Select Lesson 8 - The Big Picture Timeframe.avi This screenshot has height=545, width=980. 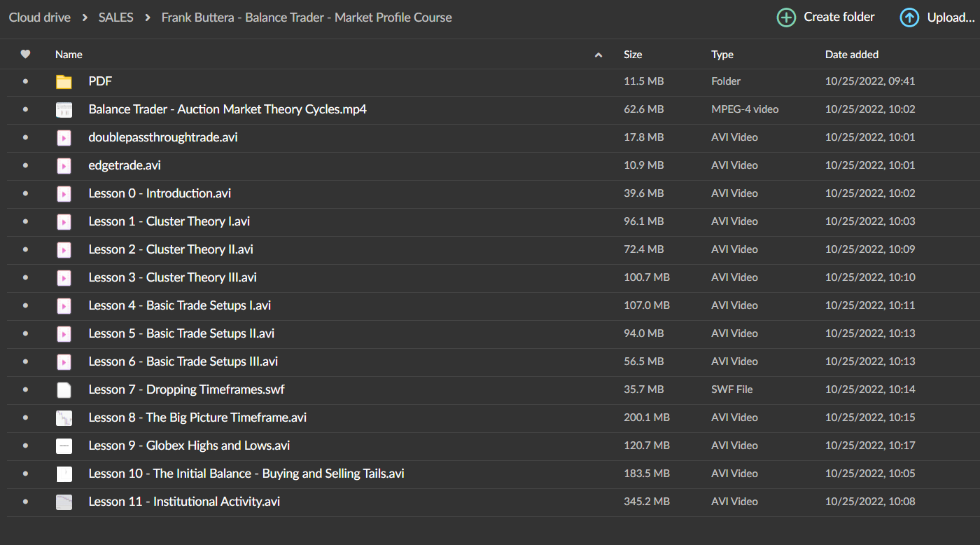click(197, 418)
